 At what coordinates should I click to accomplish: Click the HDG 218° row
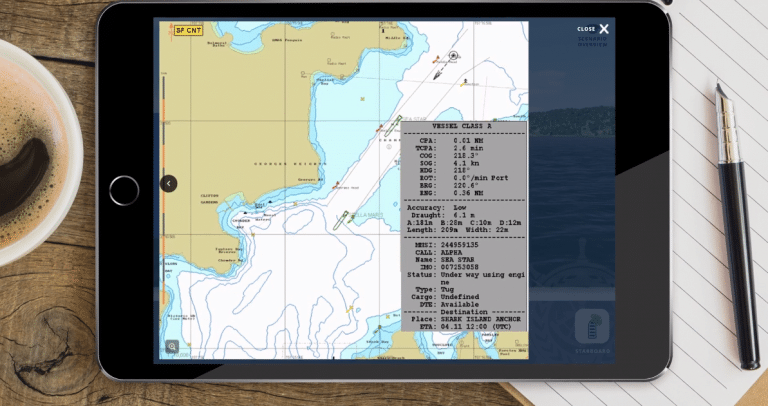click(444, 170)
